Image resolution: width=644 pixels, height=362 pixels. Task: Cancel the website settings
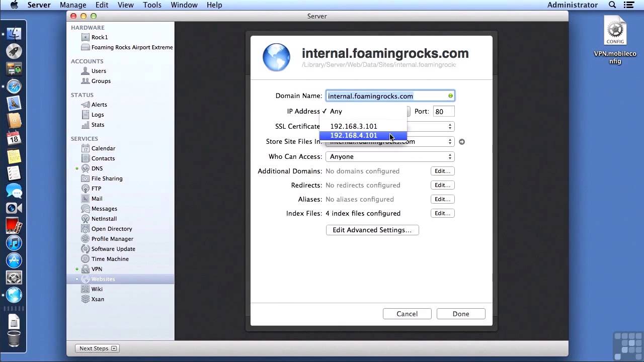pyautogui.click(x=407, y=314)
